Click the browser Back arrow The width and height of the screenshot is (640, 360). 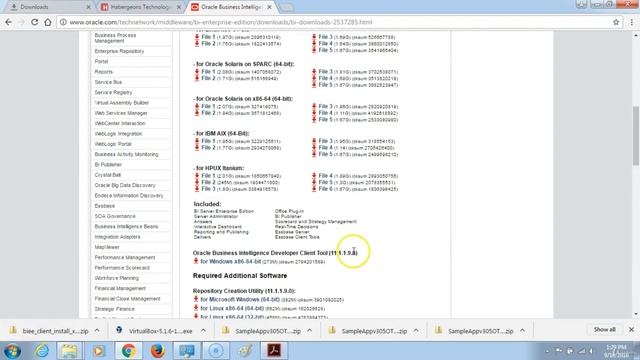(9, 22)
